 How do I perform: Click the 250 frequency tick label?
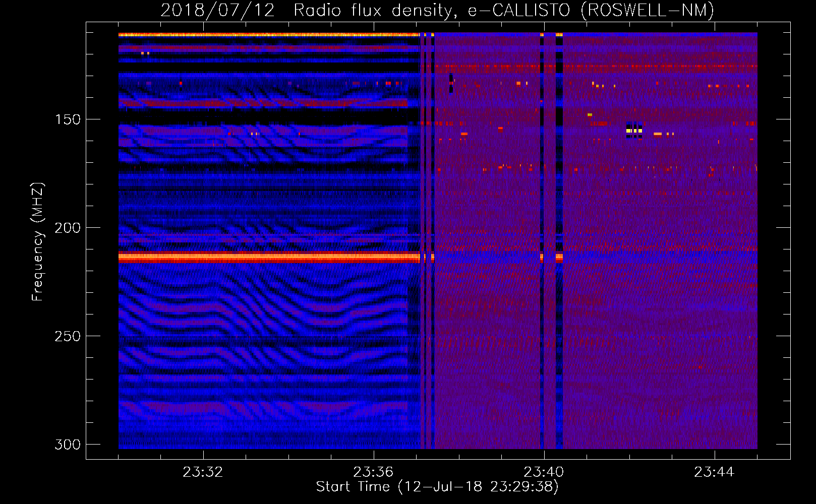coord(68,336)
